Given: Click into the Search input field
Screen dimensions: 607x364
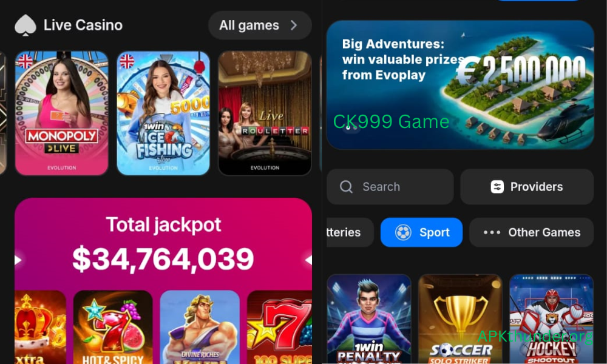Looking at the screenshot, I should pos(390,187).
